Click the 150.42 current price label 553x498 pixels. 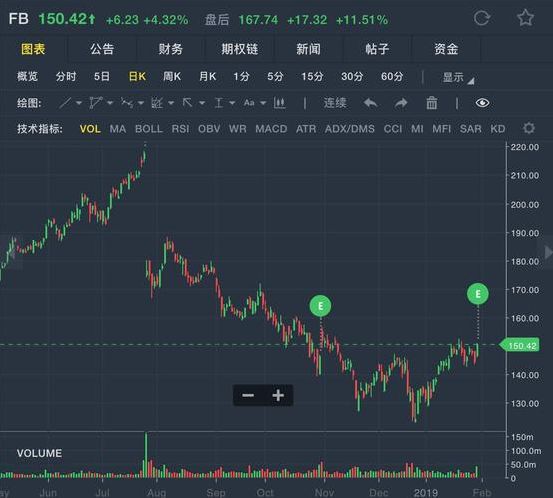coord(520,345)
